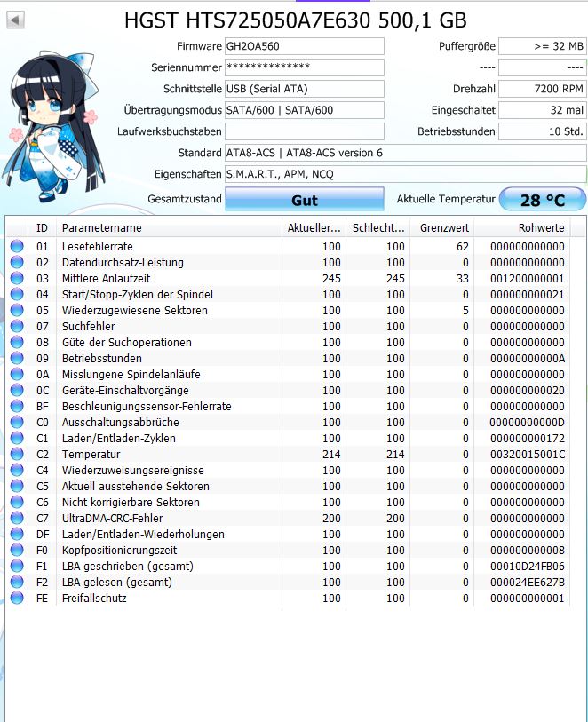Click the status orb for Laden/Entladen-Wiederholungen
The height and width of the screenshot is (722, 588).
[x=17, y=534]
